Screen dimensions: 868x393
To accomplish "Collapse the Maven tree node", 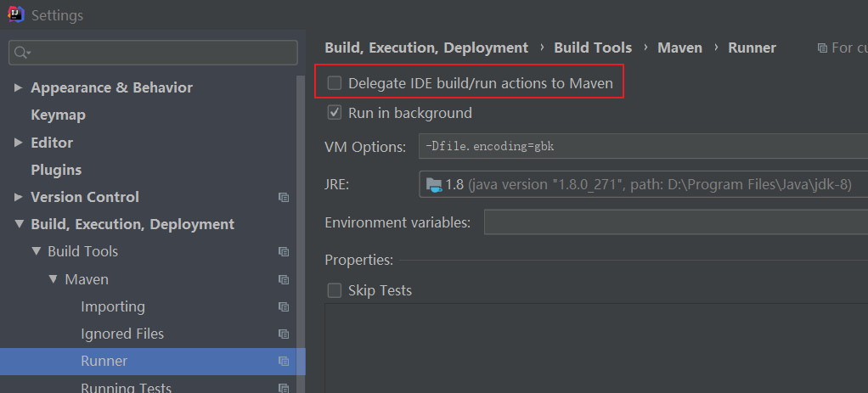I will click(54, 279).
